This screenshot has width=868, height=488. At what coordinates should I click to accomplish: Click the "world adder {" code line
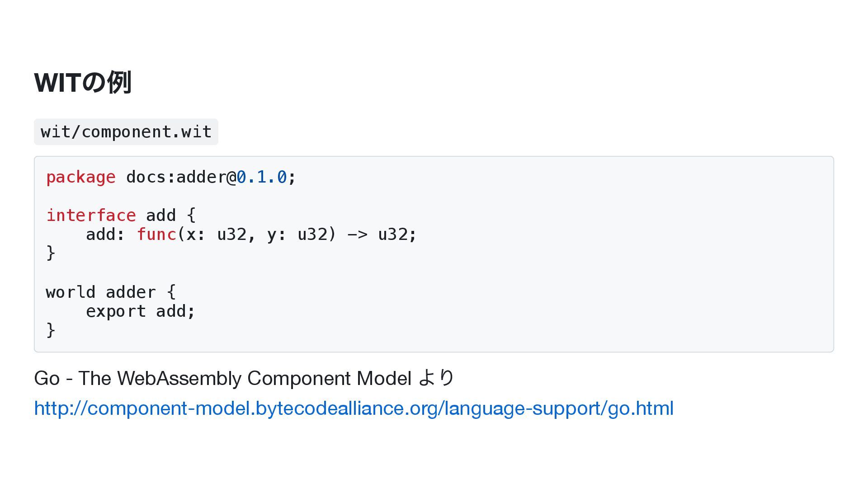click(x=111, y=292)
